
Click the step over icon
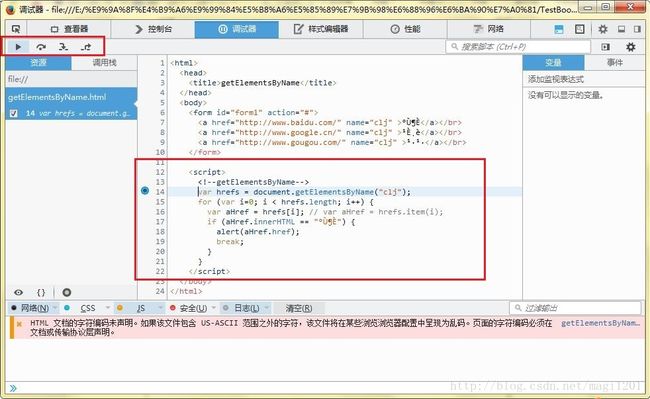(x=41, y=47)
